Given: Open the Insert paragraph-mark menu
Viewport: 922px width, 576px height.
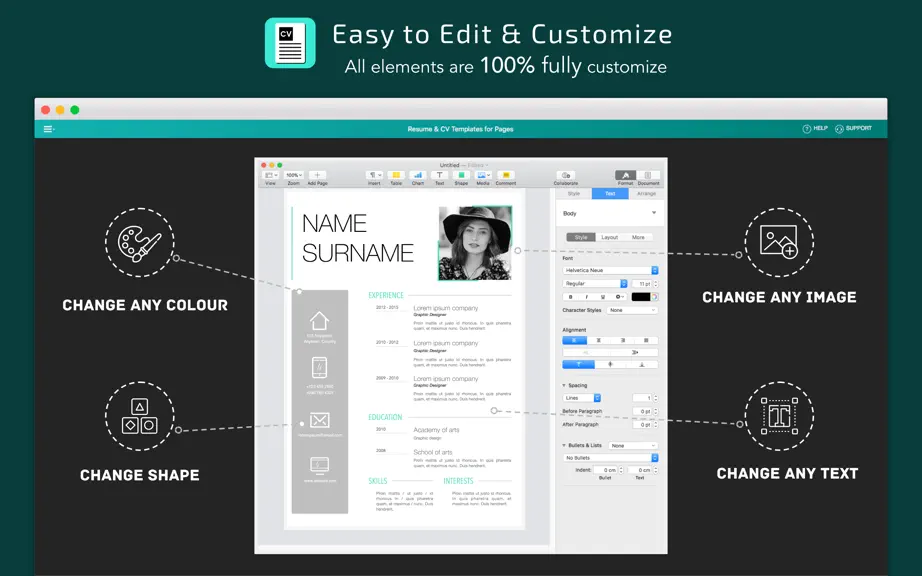Looking at the screenshot, I should pyautogui.click(x=374, y=175).
